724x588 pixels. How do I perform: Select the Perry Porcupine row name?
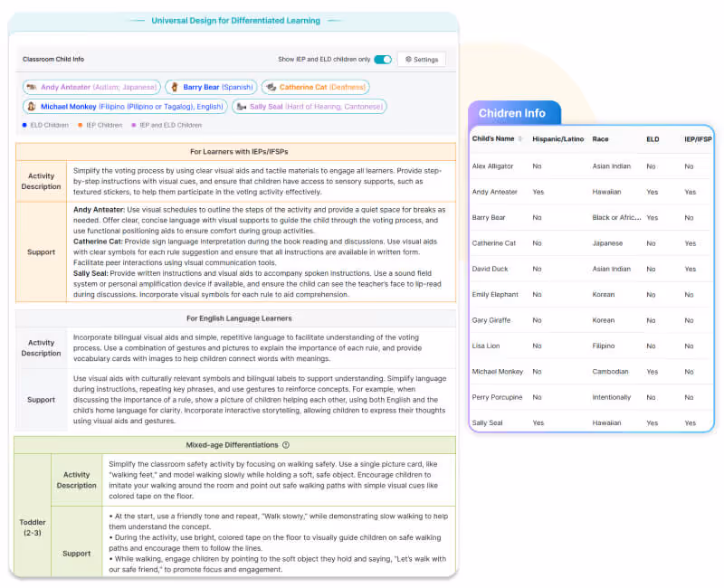497,397
